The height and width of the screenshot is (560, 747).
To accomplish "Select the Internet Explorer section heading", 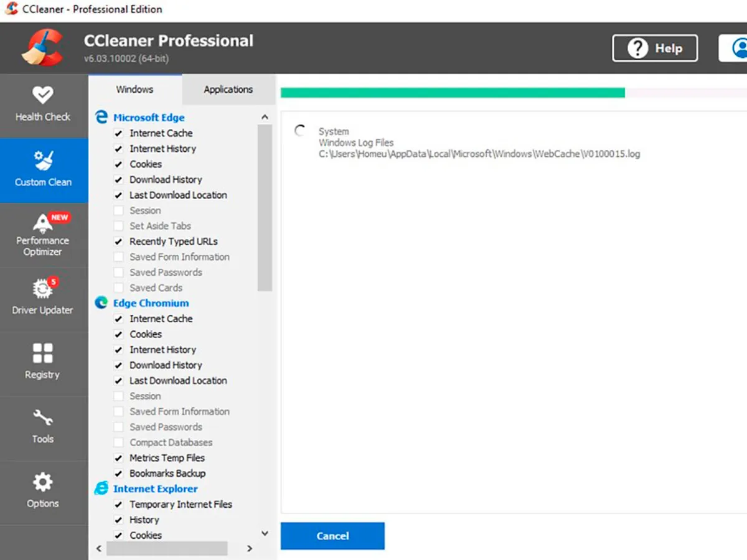I will coord(156,489).
